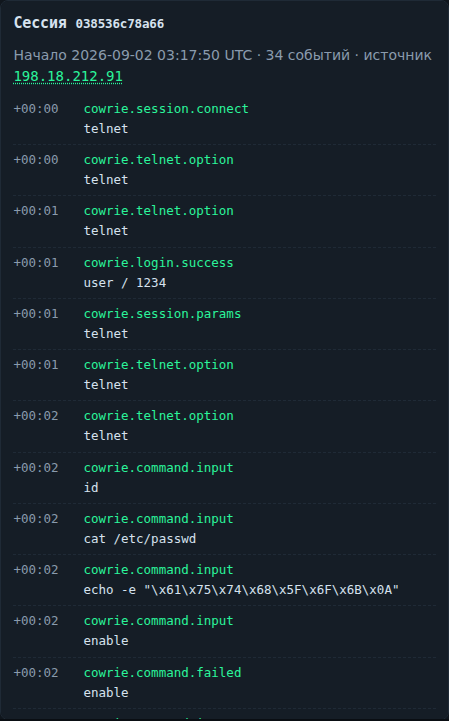The width and height of the screenshot is (449, 721).
Task: Click command.input event above cat /etc/passwd
Action: click(x=158, y=519)
